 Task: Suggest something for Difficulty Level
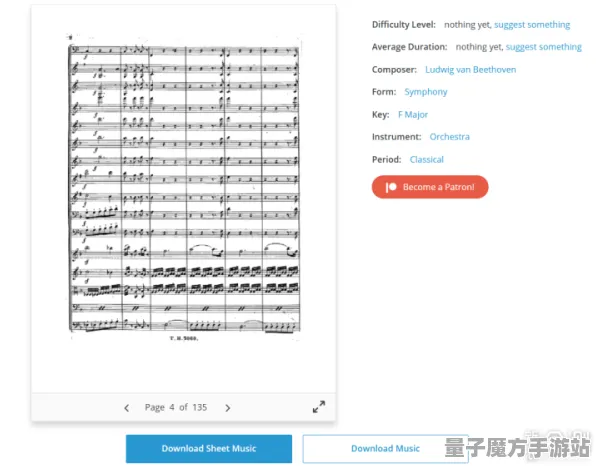point(532,25)
